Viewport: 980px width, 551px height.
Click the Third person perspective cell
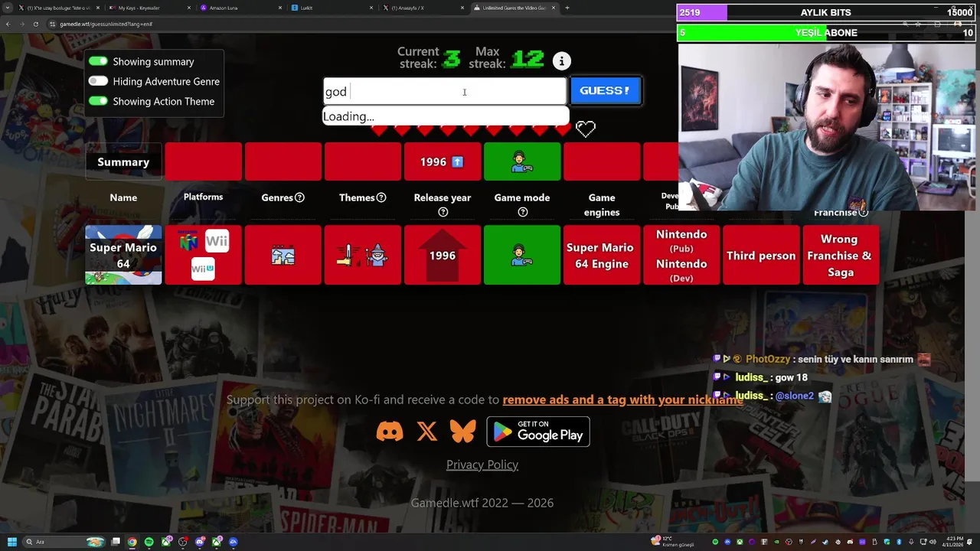click(761, 255)
